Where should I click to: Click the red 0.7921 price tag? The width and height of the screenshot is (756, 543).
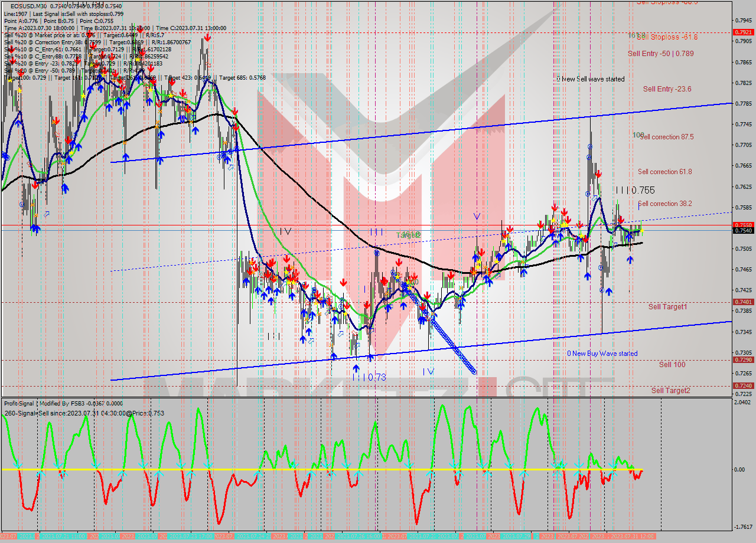(743, 32)
